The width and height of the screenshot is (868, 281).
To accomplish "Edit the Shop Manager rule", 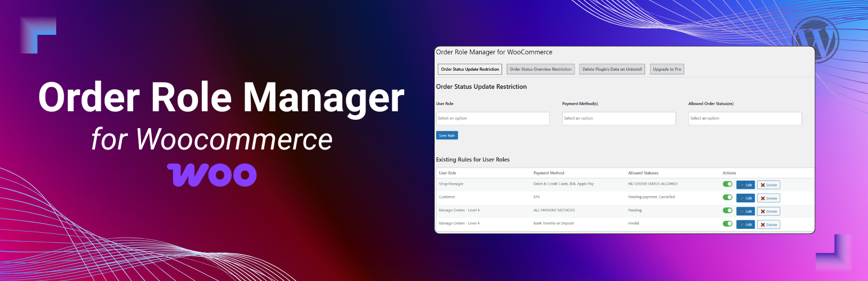I will (745, 184).
